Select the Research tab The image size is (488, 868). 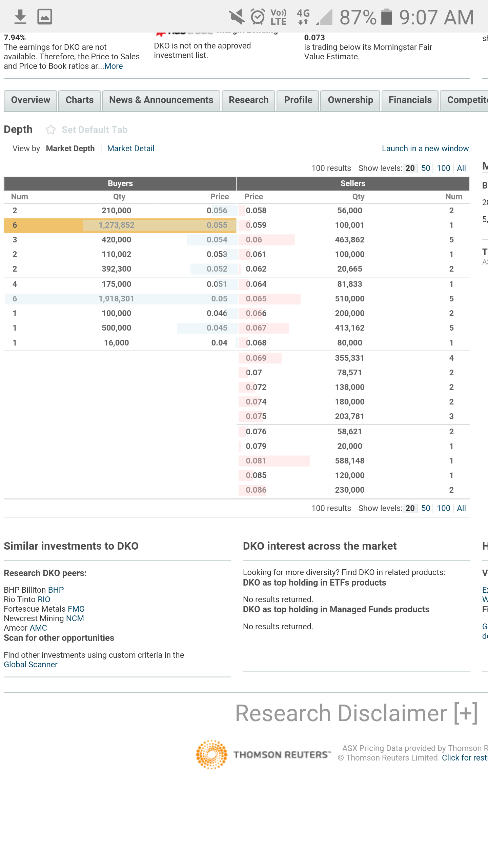[248, 100]
